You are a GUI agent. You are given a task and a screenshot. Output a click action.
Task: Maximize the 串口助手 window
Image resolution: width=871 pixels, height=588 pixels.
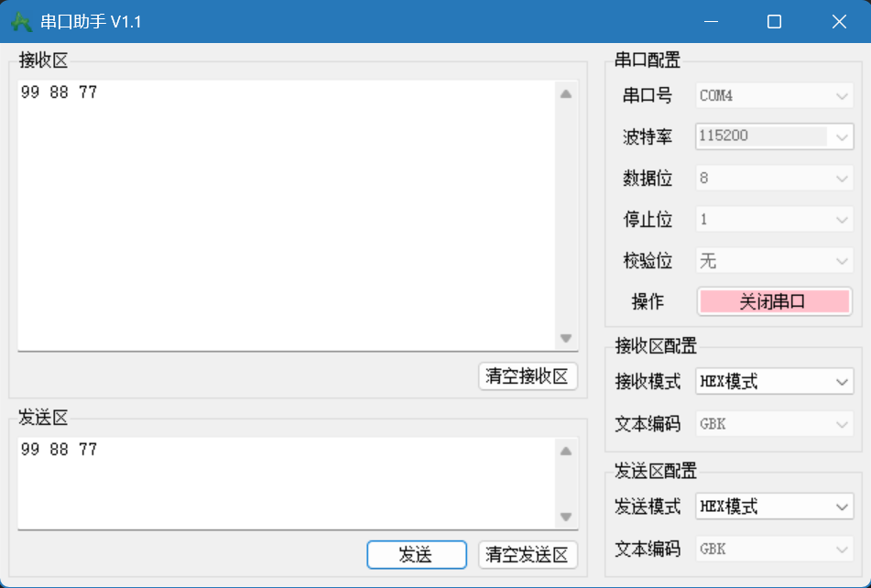click(x=774, y=22)
